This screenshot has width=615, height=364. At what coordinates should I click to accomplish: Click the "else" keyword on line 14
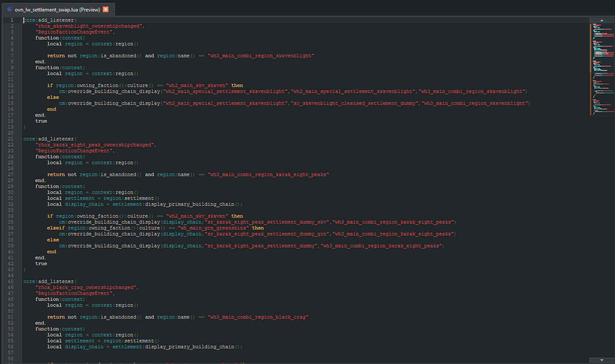53,97
